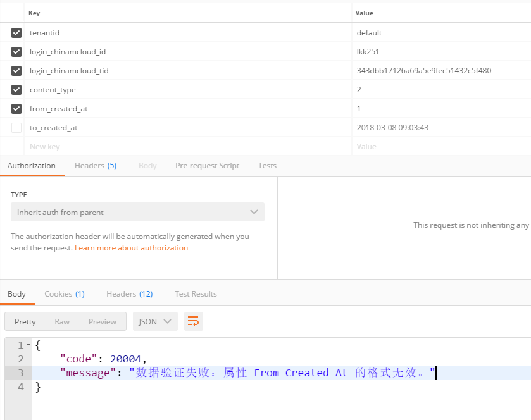Switch to the response Cookies (1) tab

64,294
